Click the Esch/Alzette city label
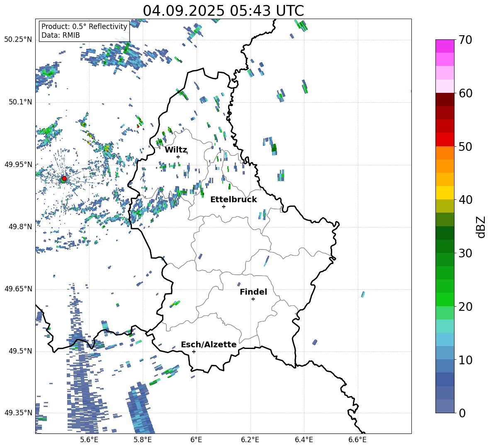Viewport: 491px width, 448px height. tap(209, 344)
